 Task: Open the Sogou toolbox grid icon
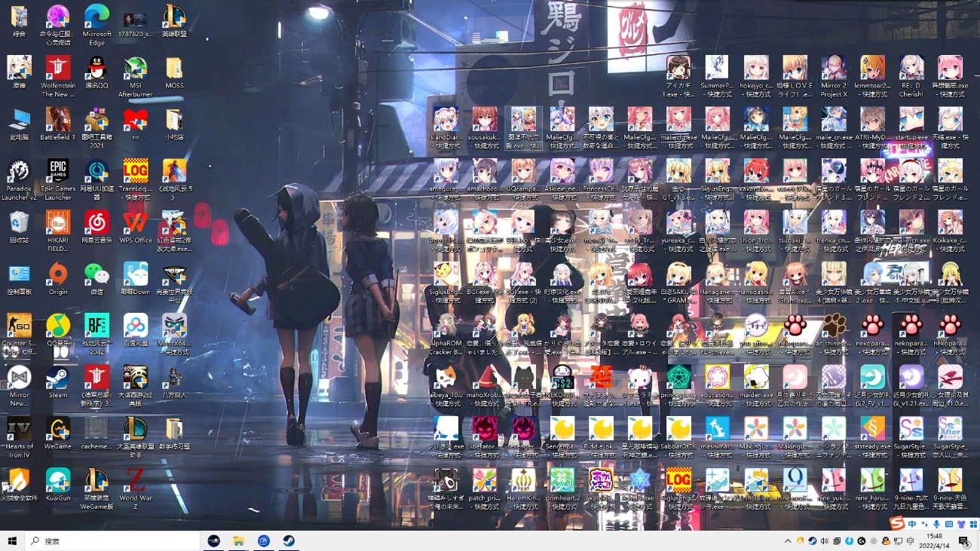click(972, 524)
